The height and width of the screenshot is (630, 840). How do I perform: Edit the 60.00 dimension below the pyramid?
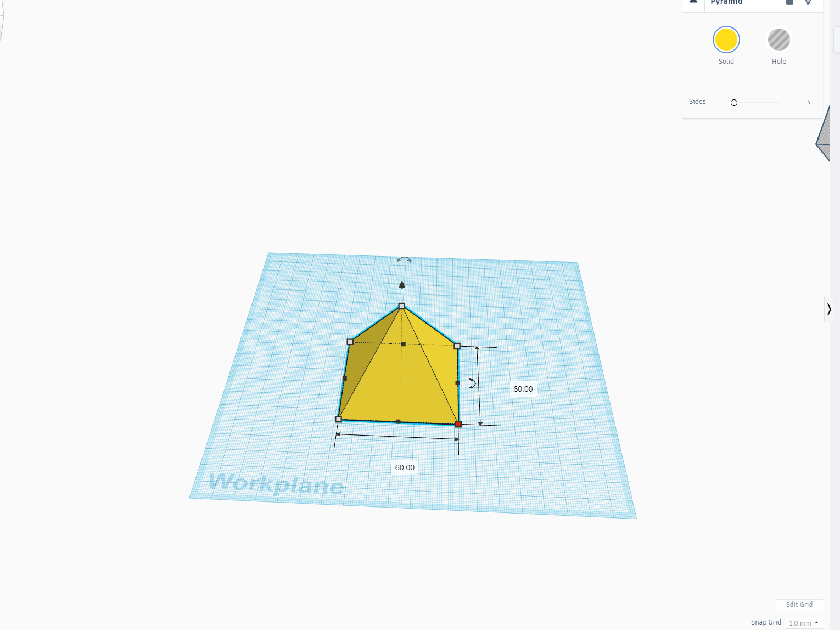point(405,467)
